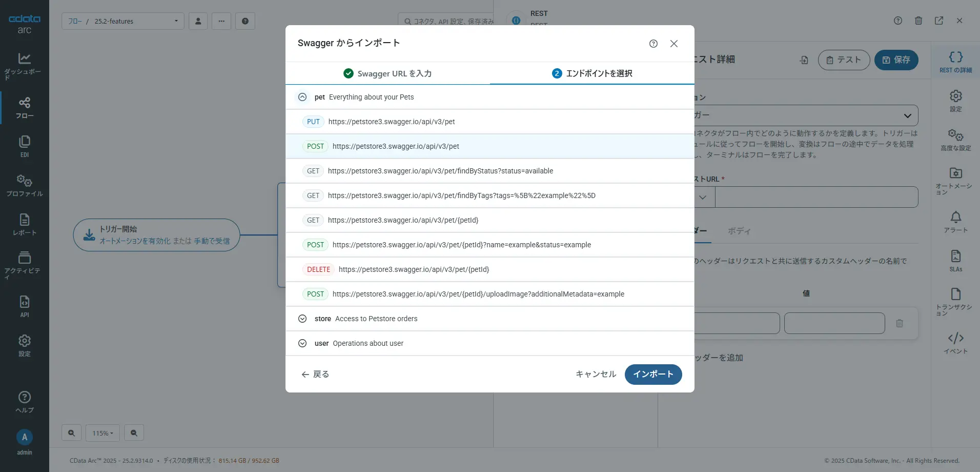Click the import file icon beside テスト

(804, 60)
